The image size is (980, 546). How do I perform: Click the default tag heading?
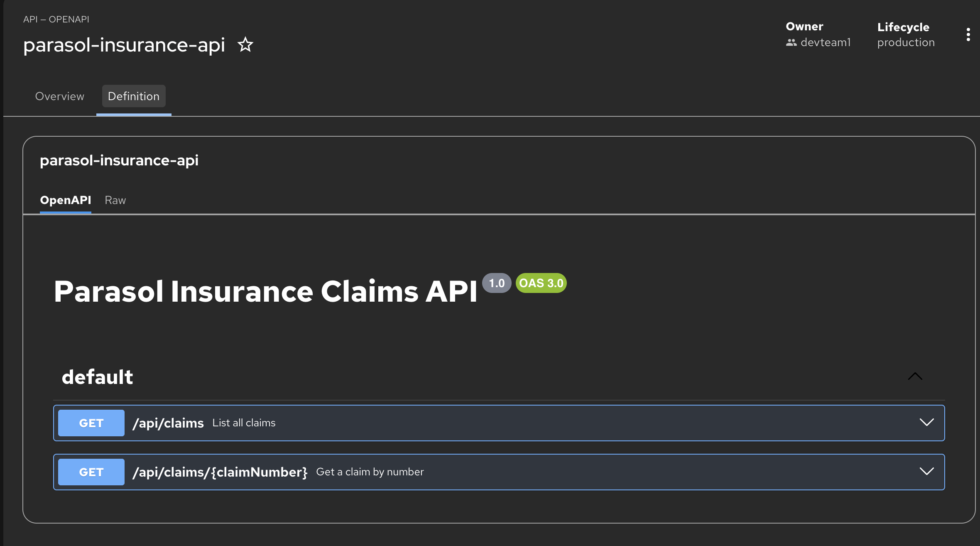pos(97,377)
